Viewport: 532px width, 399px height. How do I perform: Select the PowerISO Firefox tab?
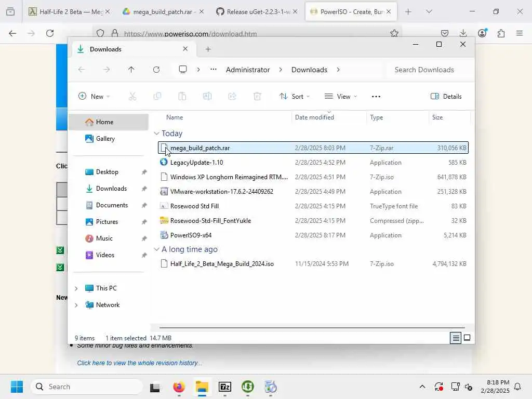tap(351, 11)
